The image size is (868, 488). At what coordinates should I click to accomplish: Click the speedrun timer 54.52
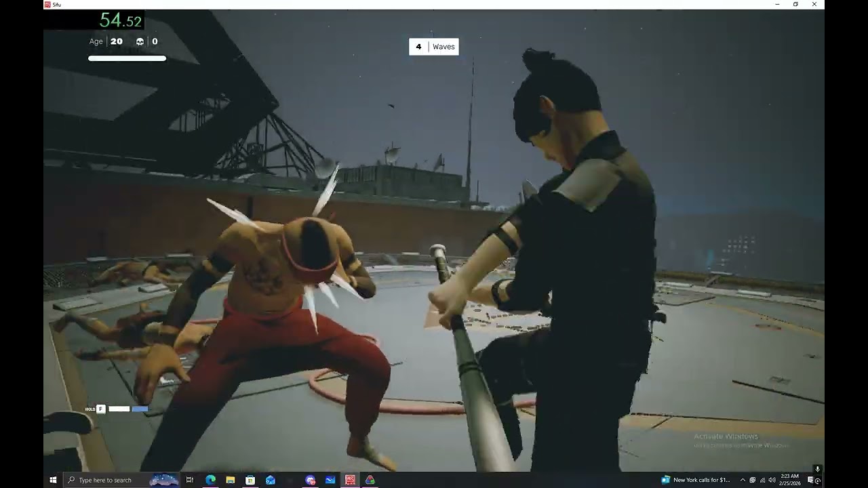tap(120, 20)
